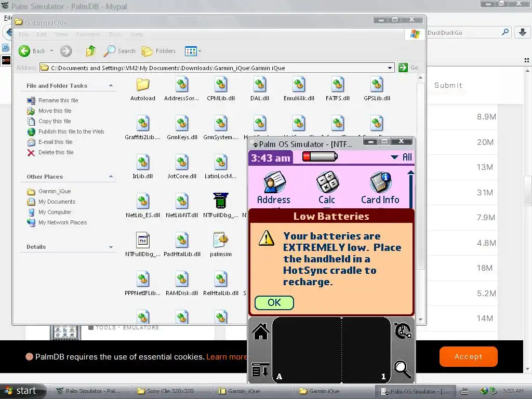Click the Up folder icon in Explorer
This screenshot has width=532, height=399.
[x=90, y=51]
